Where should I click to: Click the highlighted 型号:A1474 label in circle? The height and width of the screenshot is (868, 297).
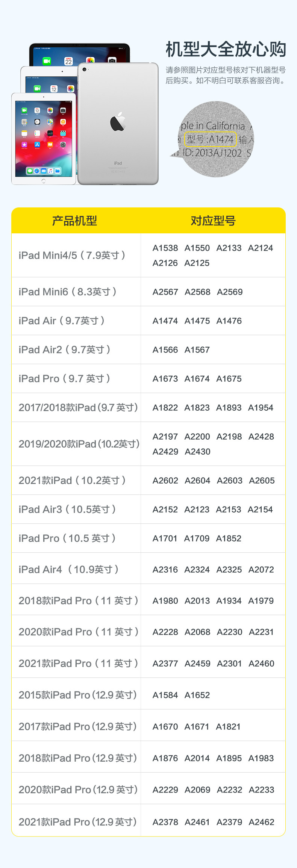pyautogui.click(x=210, y=139)
